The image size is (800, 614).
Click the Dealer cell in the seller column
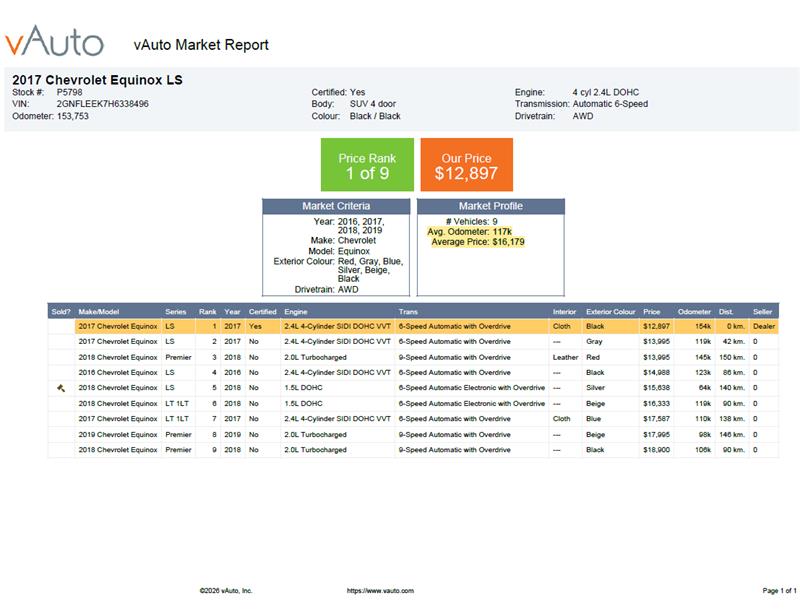pos(764,326)
